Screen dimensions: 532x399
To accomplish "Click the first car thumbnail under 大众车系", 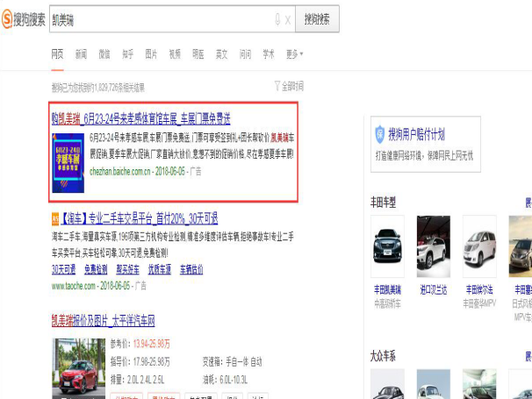I will pyautogui.click(x=387, y=384).
